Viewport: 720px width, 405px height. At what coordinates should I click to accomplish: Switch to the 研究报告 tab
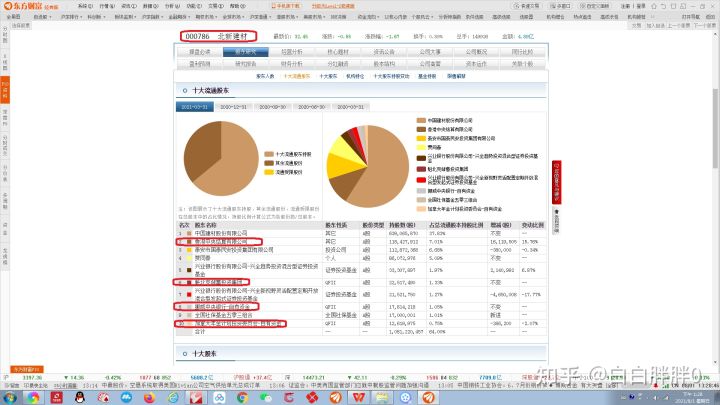[x=246, y=64]
